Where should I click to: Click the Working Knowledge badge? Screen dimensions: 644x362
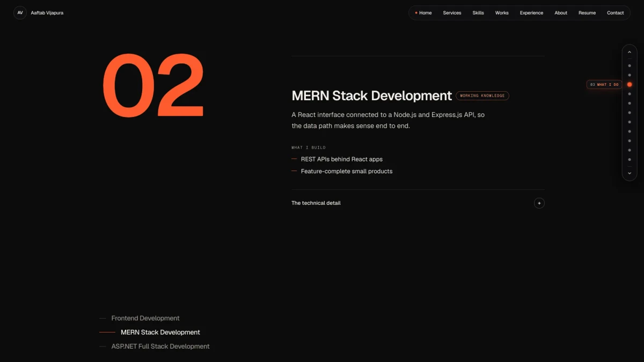482,95
